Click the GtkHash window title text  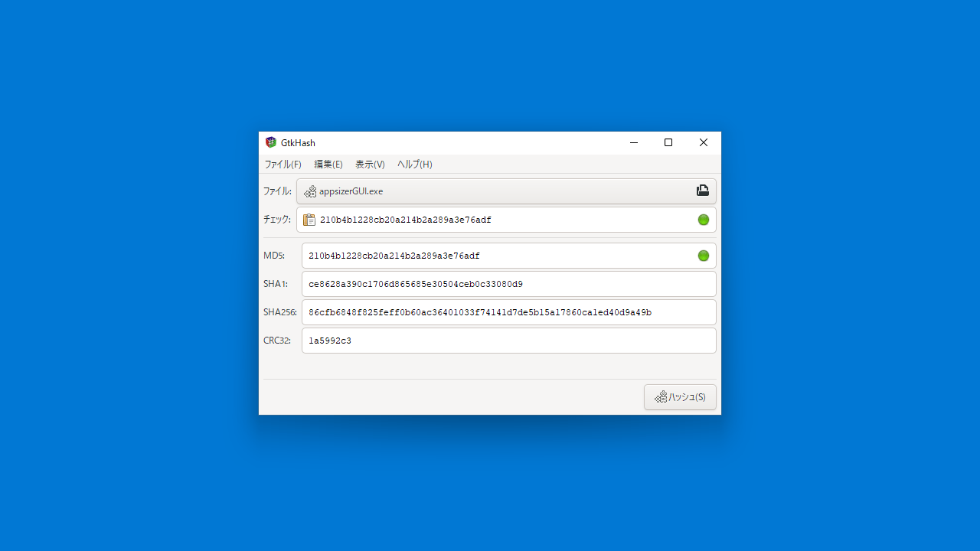tap(298, 143)
